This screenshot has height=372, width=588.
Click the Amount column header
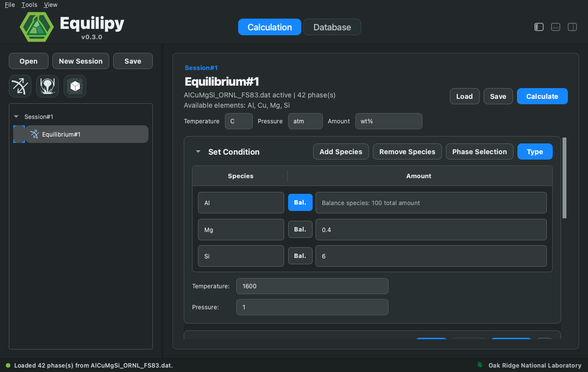point(419,176)
